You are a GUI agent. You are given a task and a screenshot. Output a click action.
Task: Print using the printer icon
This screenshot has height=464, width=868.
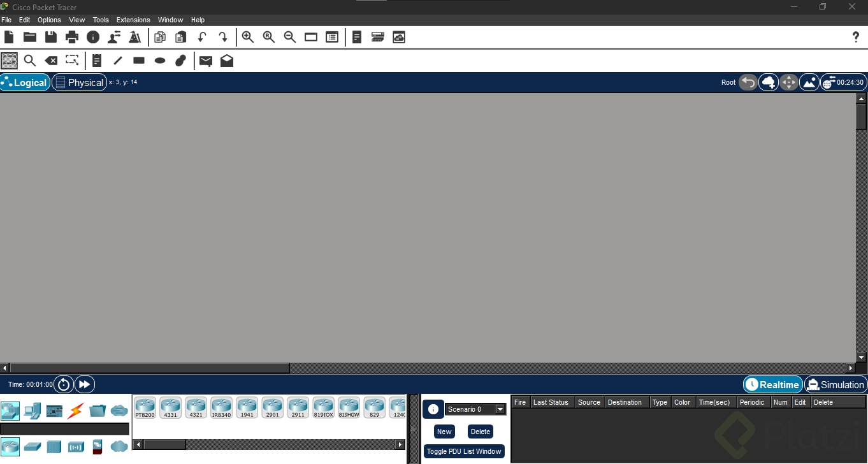(x=72, y=37)
